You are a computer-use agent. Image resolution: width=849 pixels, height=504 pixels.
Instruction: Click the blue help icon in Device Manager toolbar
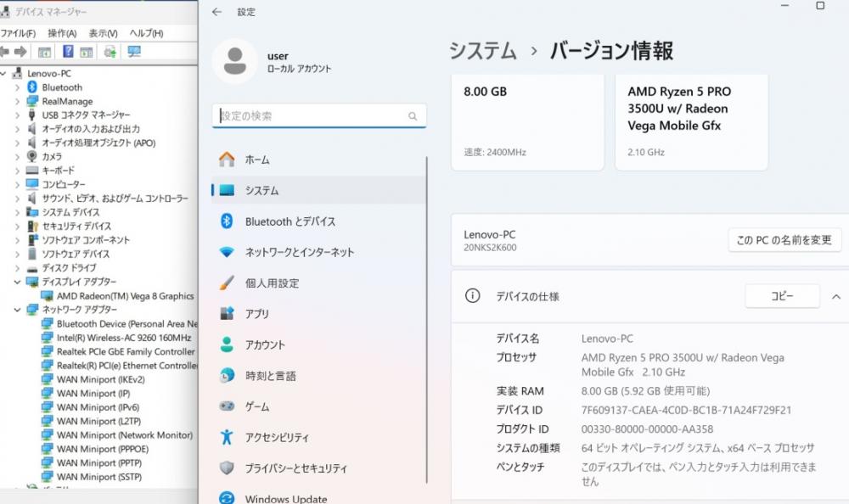pyautogui.click(x=68, y=52)
